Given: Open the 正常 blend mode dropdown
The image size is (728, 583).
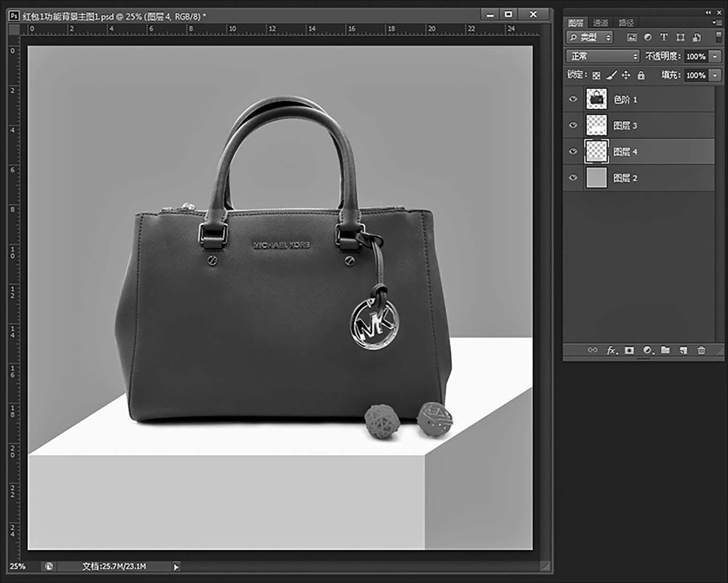Looking at the screenshot, I should [x=603, y=56].
